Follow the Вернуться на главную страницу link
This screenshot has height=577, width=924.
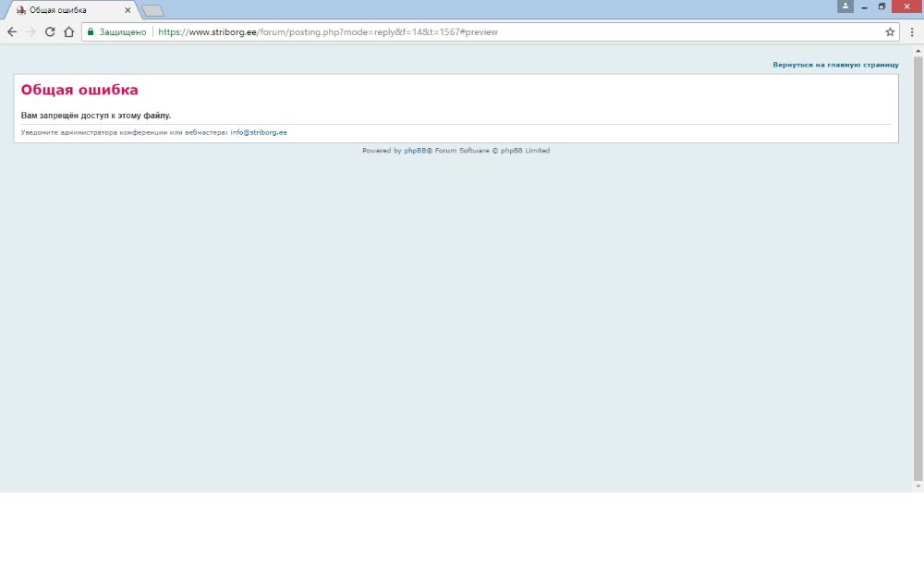(835, 65)
